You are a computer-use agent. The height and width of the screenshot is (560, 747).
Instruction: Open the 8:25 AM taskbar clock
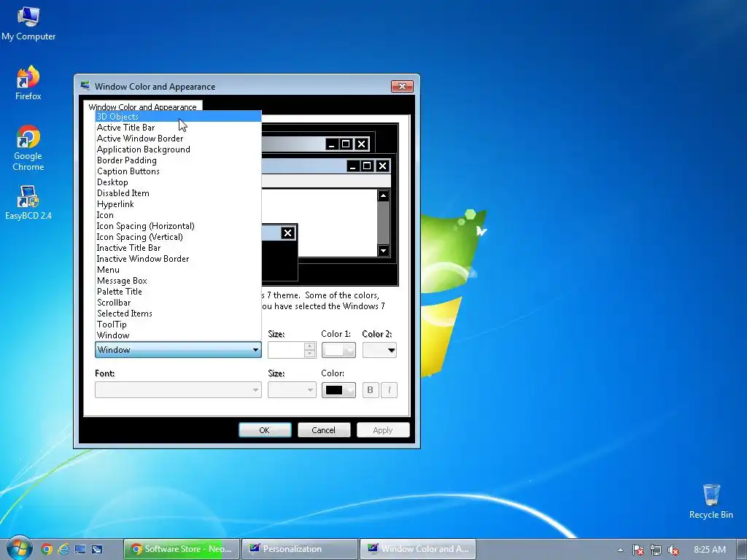pyautogui.click(x=710, y=550)
